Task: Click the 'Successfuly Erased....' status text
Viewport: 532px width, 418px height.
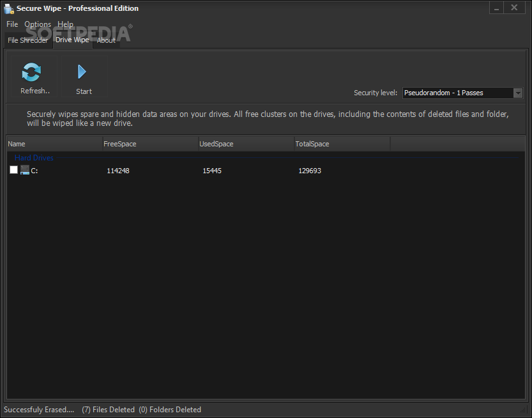Action: 39,410
